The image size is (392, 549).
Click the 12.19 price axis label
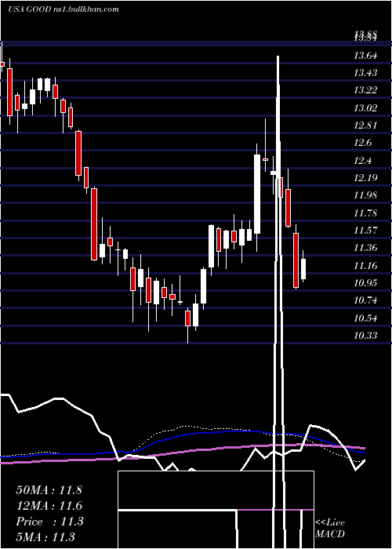[365, 178]
